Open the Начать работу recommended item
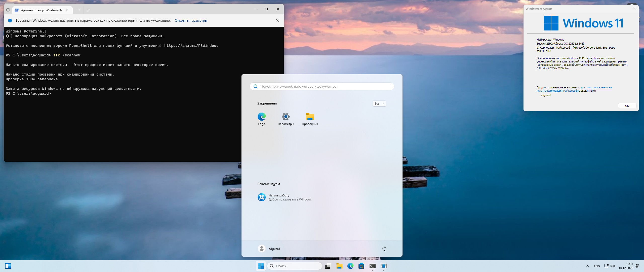 tap(284, 197)
